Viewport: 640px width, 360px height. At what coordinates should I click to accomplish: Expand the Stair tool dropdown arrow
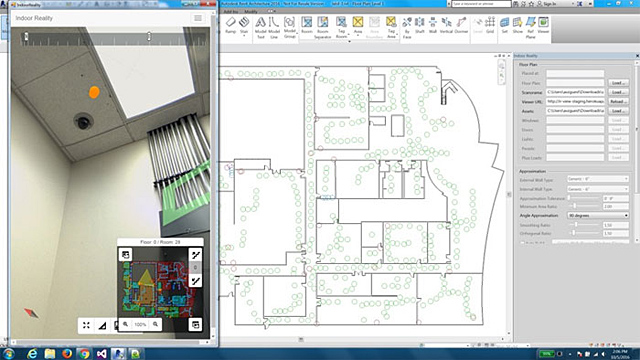tap(244, 36)
